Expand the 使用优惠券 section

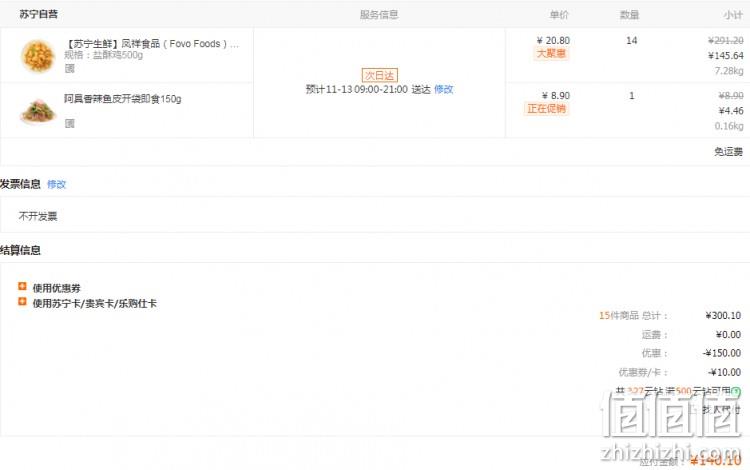[22, 286]
